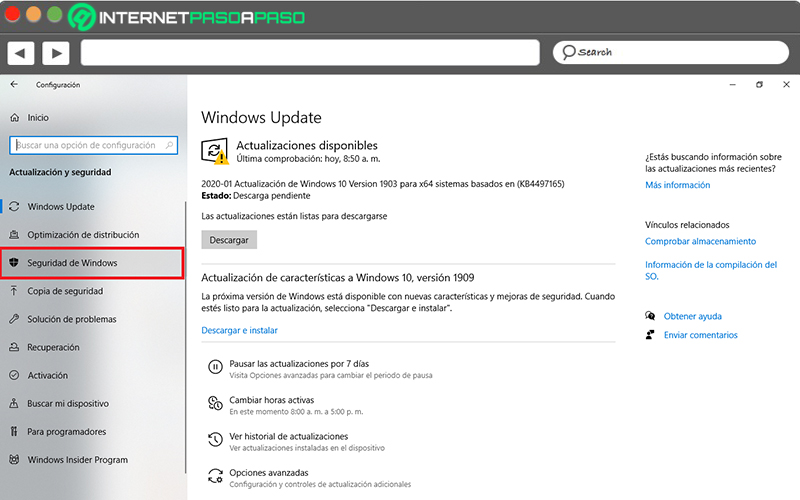This screenshot has width=800, height=500.
Task: Click the update history clock icon
Action: pos(215,441)
